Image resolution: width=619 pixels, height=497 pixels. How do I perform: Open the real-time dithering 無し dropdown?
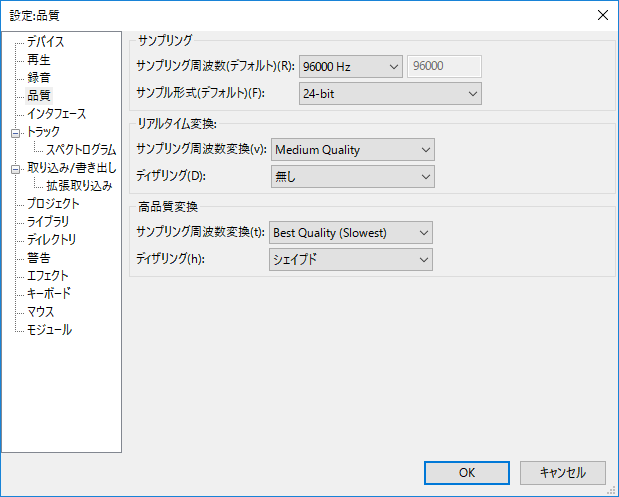point(352,177)
